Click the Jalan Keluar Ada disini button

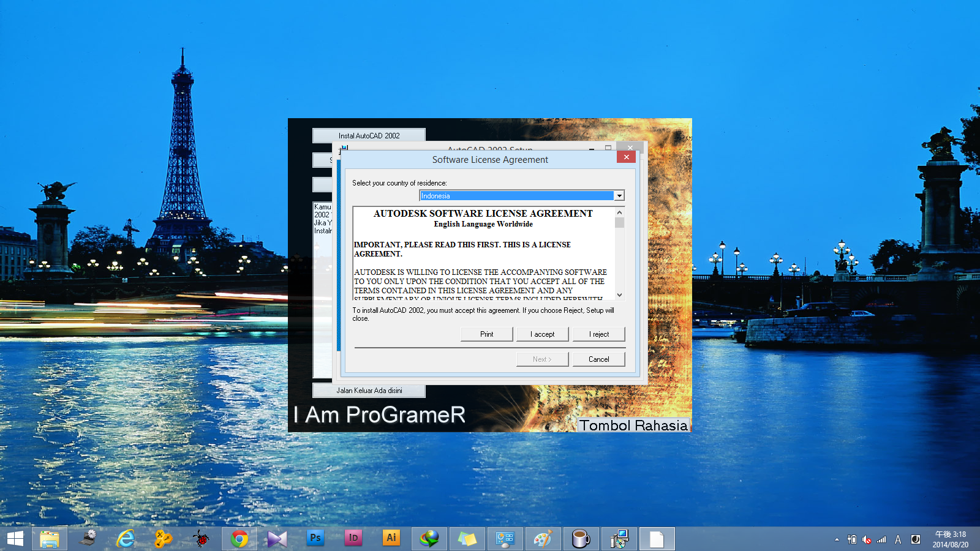(x=369, y=391)
